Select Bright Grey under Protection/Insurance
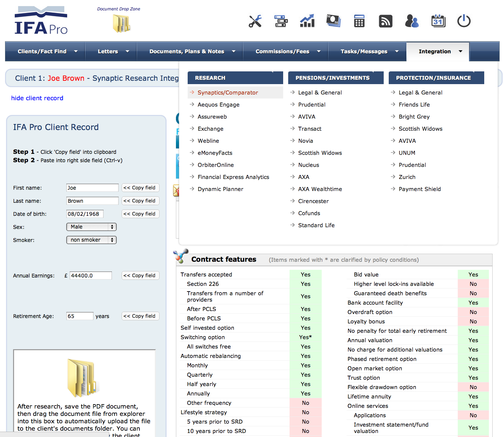The image size is (504, 437). pos(414,117)
